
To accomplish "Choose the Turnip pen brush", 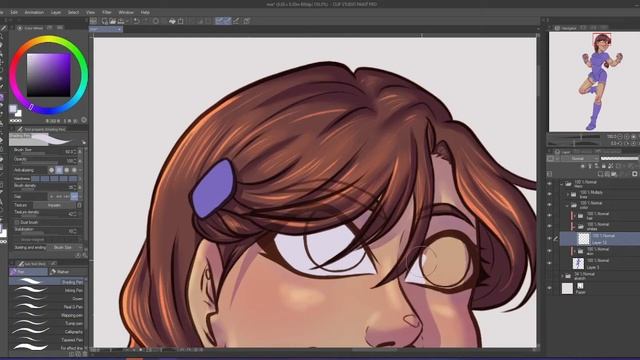I will pyautogui.click(x=48, y=323).
